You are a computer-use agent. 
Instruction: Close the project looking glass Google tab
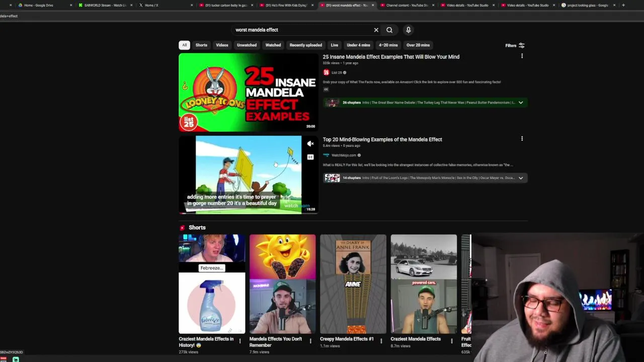[614, 5]
